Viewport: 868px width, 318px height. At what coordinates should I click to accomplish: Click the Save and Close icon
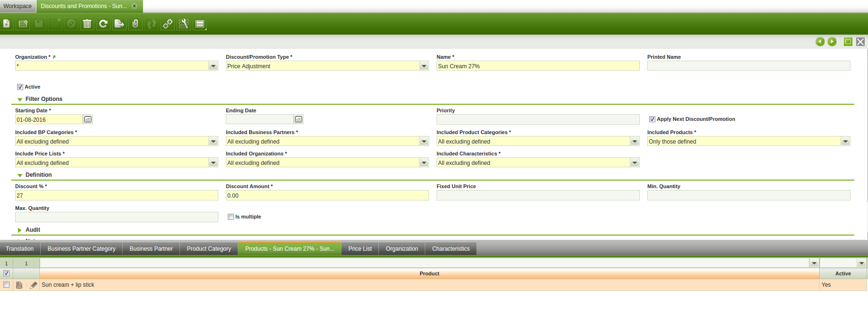tap(55, 24)
